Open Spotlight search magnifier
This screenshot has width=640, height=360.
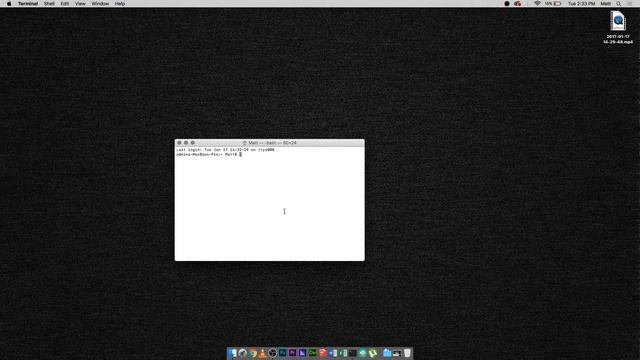pyautogui.click(x=619, y=4)
